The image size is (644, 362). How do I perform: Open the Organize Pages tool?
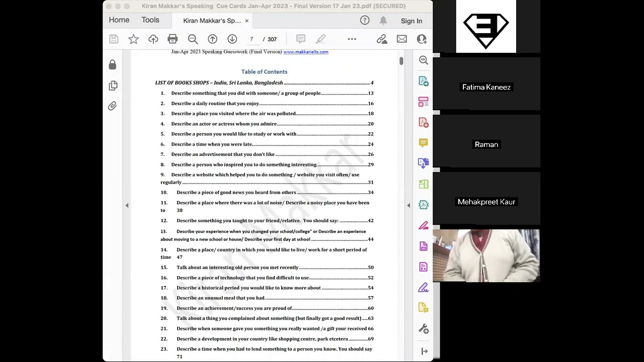[424, 184]
